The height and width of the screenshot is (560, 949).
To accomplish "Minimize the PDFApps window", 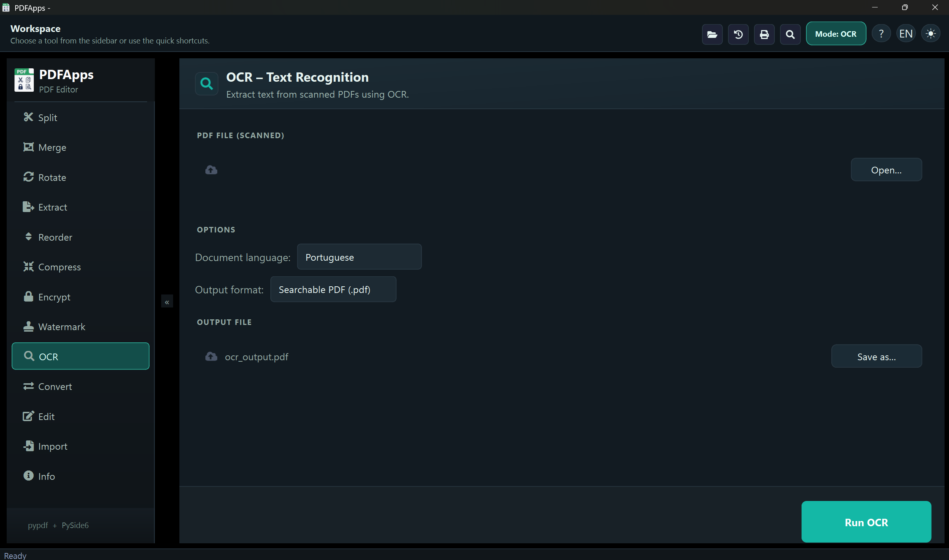I will [875, 7].
